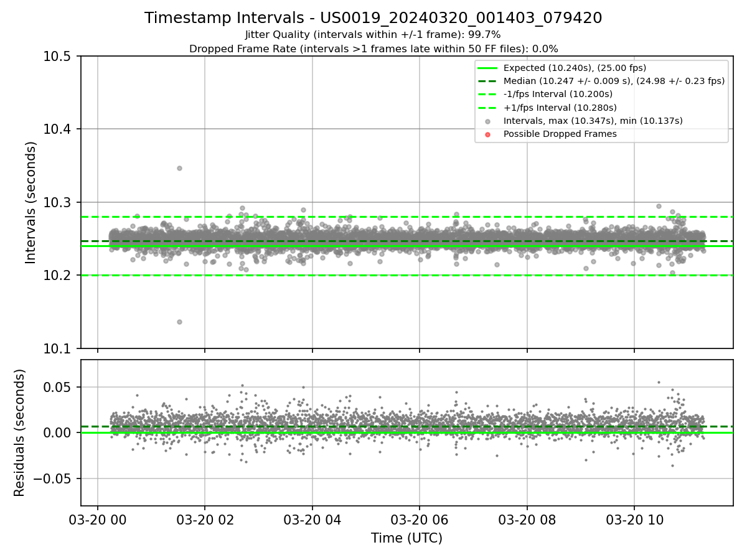Click the solid green Expected legend line
This screenshot has height=560, width=747.
487,68
